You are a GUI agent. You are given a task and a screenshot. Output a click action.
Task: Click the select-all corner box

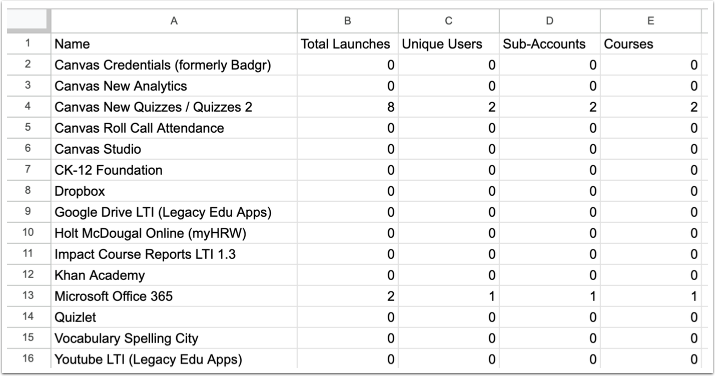point(28,21)
